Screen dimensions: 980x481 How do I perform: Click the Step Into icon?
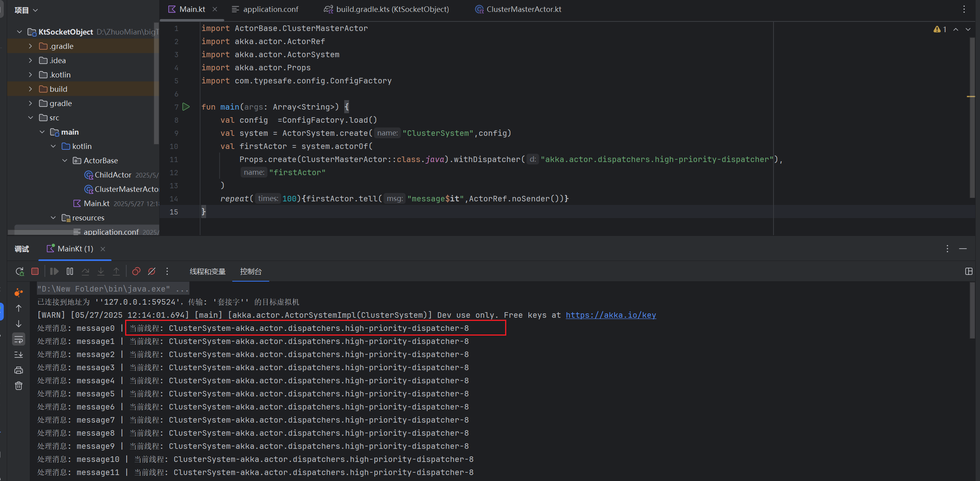pyautogui.click(x=101, y=271)
